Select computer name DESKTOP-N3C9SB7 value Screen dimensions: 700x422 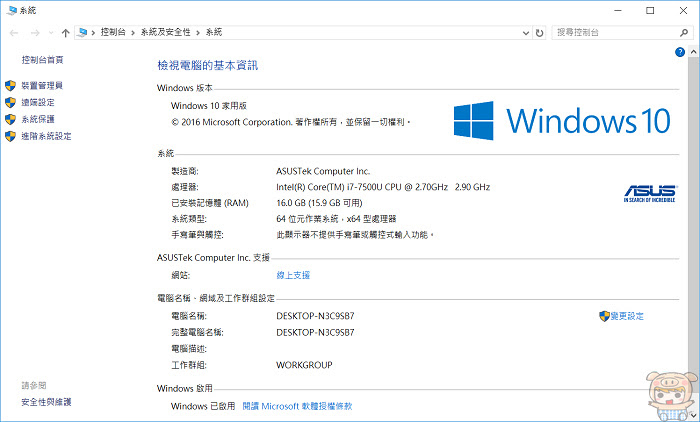(315, 316)
